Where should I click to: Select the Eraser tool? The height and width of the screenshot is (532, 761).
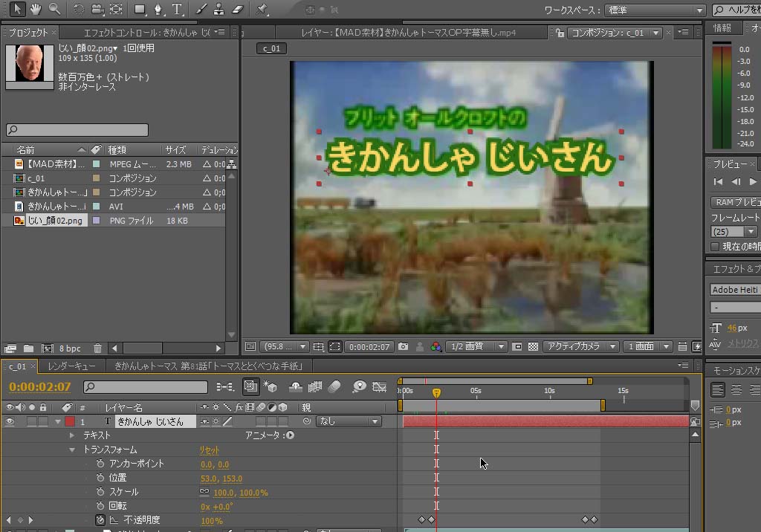click(237, 9)
